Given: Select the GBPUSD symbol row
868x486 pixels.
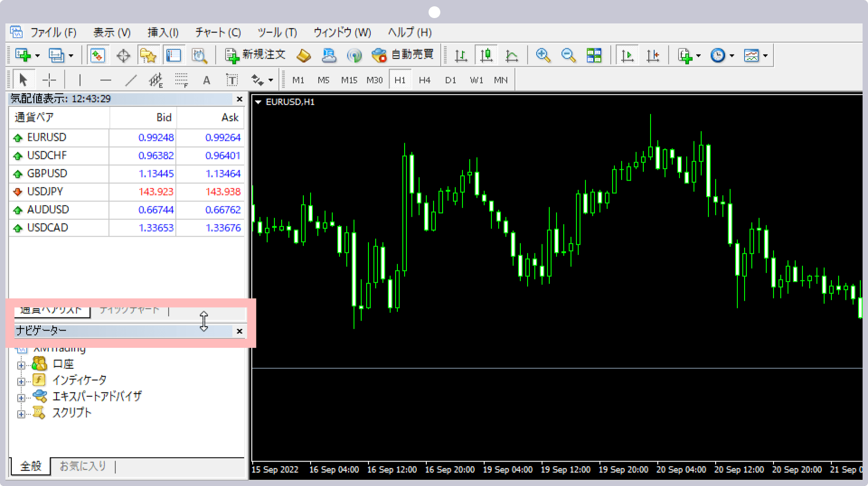Looking at the screenshot, I should (127, 173).
